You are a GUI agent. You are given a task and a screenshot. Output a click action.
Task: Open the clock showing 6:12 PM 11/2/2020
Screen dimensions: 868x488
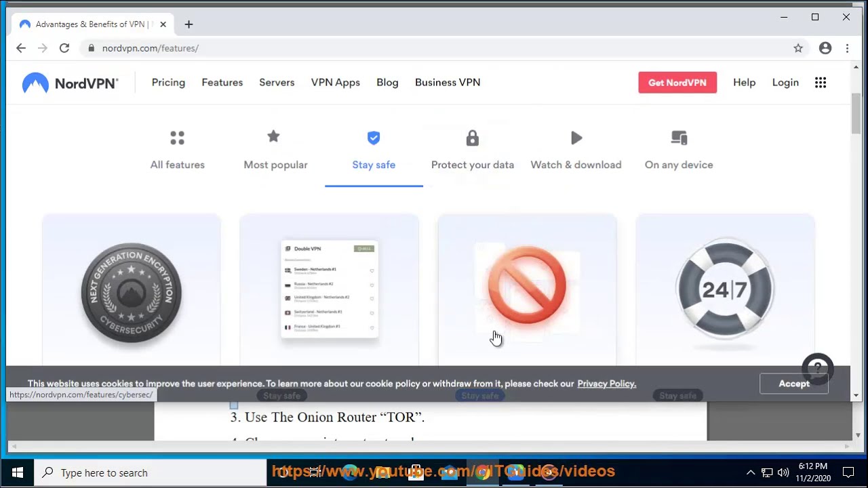click(x=813, y=472)
